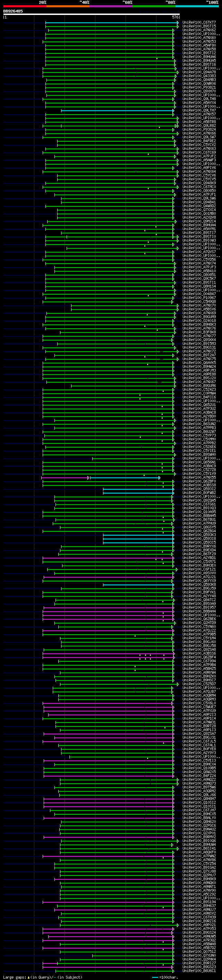Open the UniRef100_B9RI27 hit
The width and height of the screenshot is (222, 980).
(x=199, y=963)
